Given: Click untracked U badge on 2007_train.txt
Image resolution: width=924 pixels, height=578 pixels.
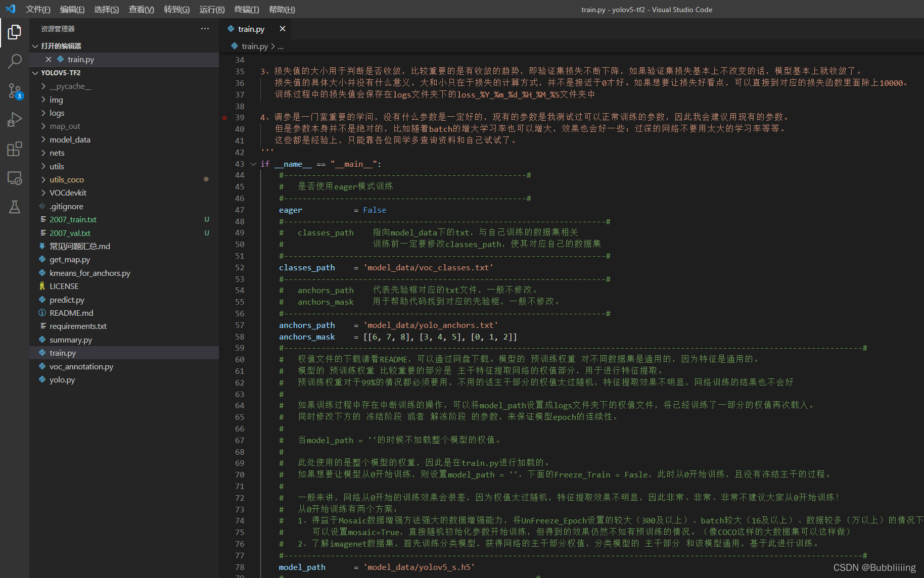Looking at the screenshot, I should [x=207, y=219].
